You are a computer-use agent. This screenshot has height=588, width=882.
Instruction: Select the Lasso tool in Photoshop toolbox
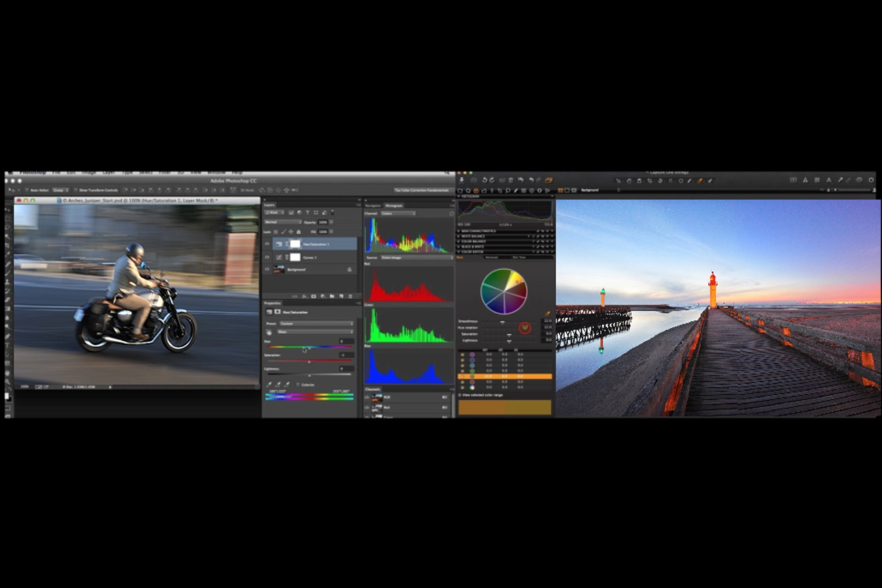click(x=8, y=227)
